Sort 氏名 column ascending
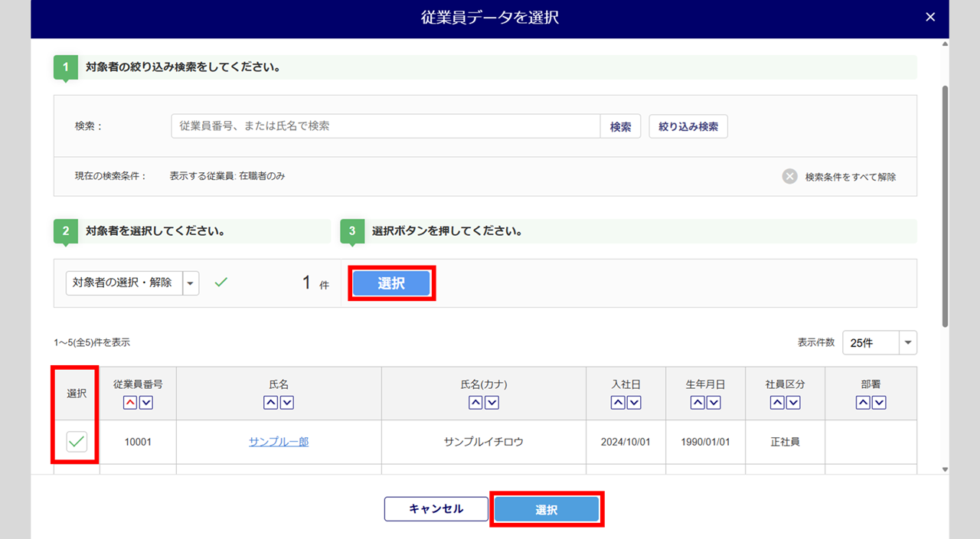The image size is (980, 539). (271, 403)
